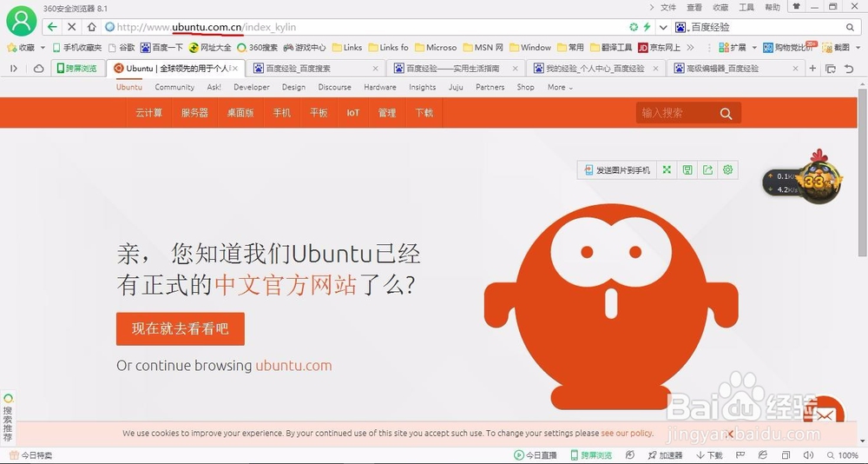Viewport: 868px width, 464px height.
Task: Toggle the sound speaker icon in status bar
Action: (807, 455)
